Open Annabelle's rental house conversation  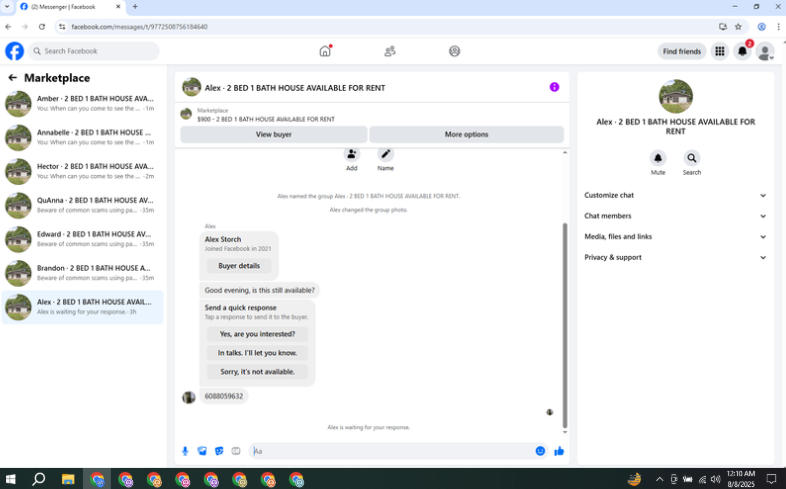click(83, 137)
